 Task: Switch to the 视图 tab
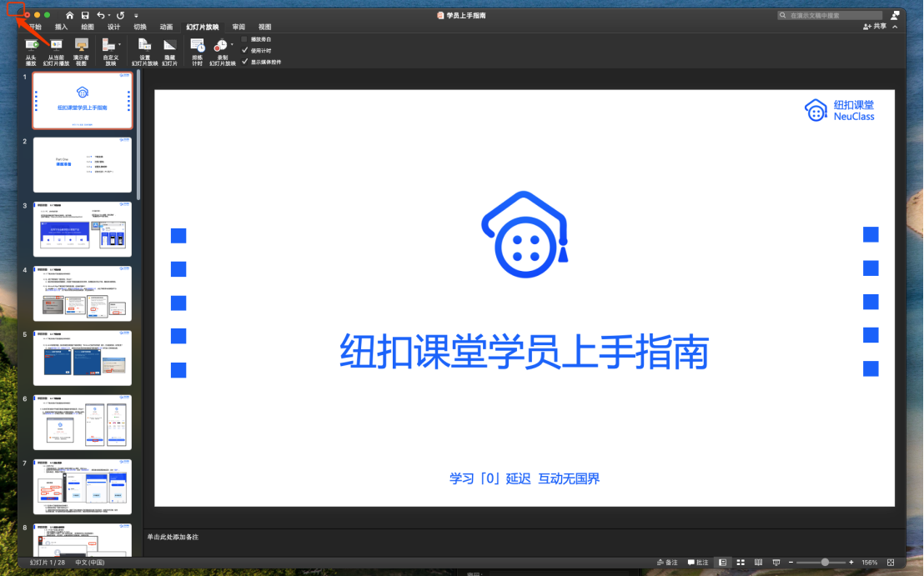tap(264, 28)
